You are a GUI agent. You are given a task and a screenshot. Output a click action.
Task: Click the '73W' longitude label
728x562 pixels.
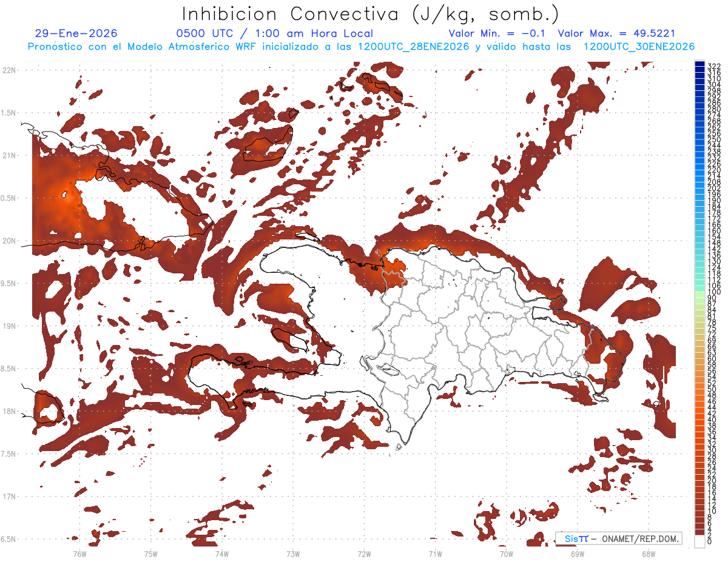(x=293, y=553)
